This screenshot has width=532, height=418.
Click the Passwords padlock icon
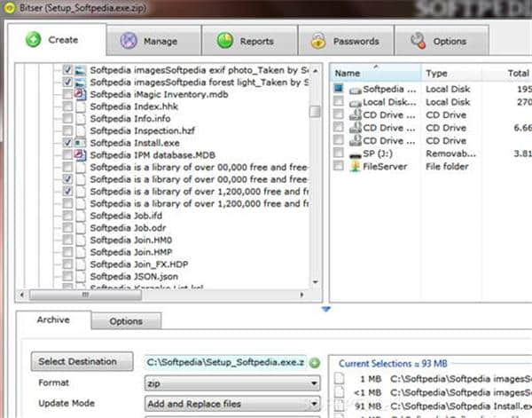click(x=317, y=41)
